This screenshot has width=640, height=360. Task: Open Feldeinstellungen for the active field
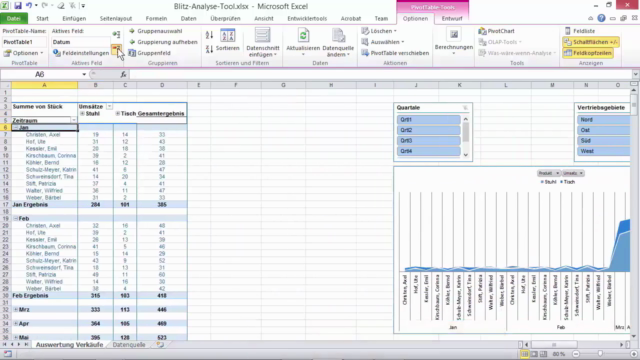[81, 53]
